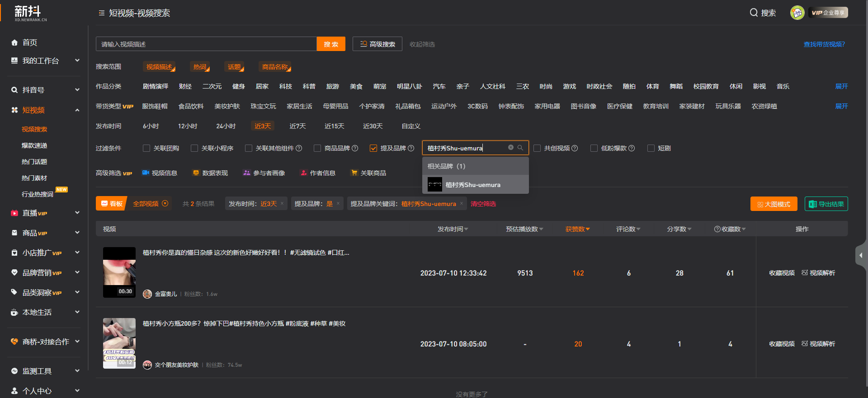Click the orange 搜索 button

[x=331, y=44]
